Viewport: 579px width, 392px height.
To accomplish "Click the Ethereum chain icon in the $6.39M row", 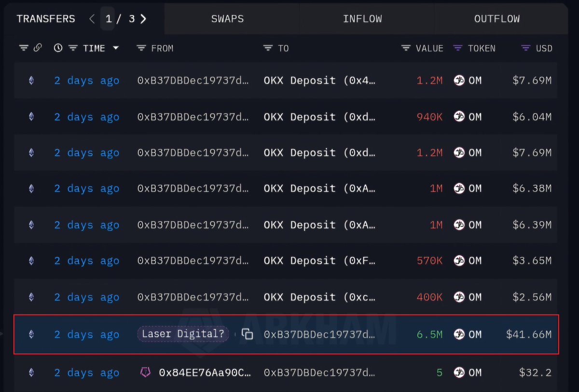I will tap(31, 225).
